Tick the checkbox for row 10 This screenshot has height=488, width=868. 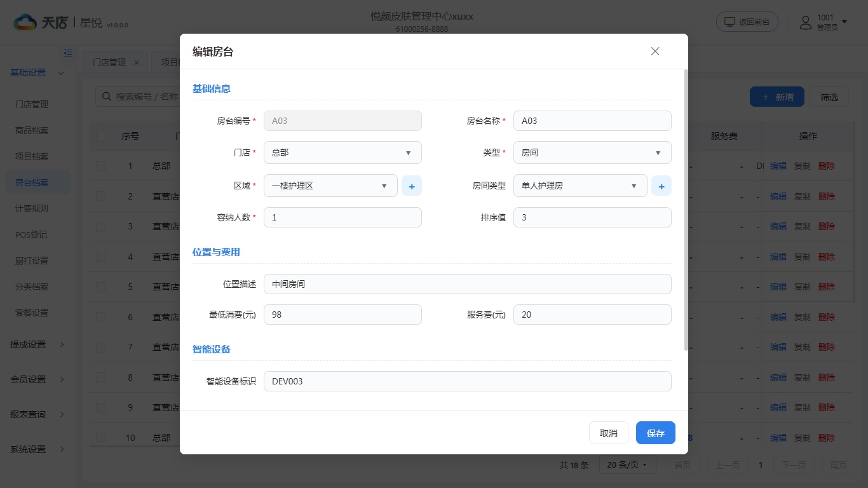[101, 438]
